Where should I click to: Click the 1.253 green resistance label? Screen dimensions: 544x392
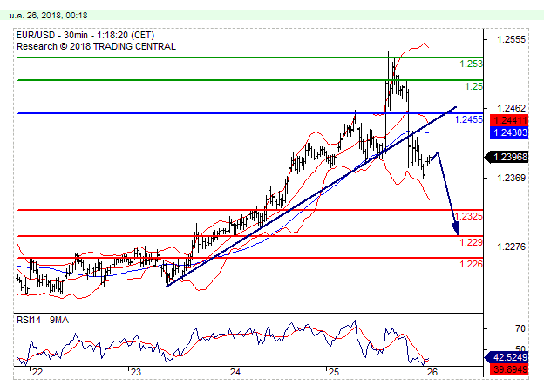point(471,64)
